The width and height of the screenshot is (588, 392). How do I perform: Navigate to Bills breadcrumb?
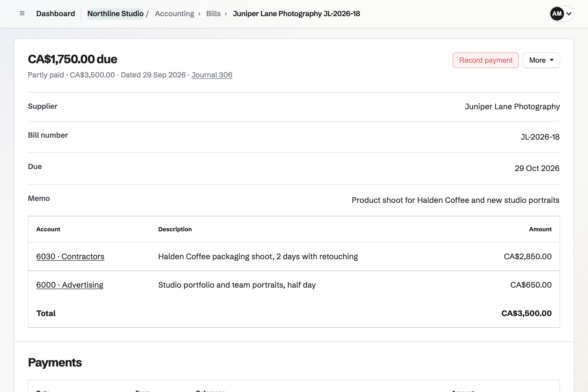click(213, 13)
